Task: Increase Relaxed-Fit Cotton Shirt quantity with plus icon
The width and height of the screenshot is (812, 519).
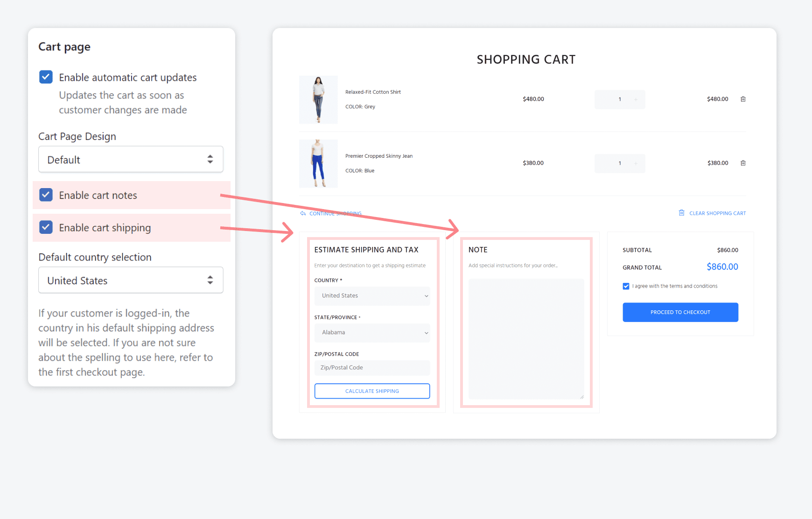Action: (636, 99)
